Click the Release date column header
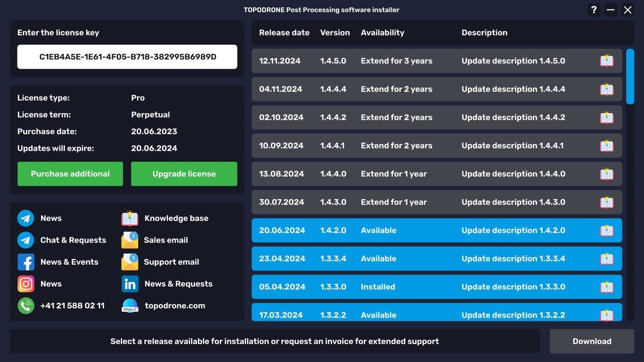The image size is (644, 362). point(284,33)
